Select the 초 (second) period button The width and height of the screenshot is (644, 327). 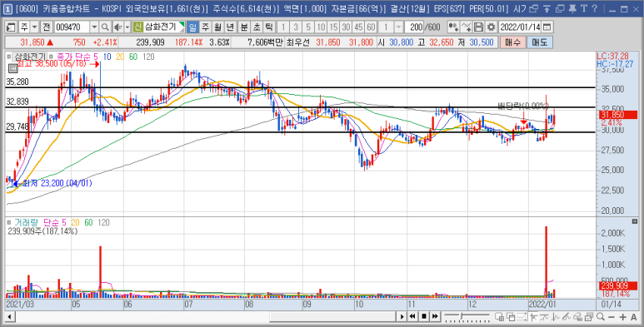(x=257, y=27)
